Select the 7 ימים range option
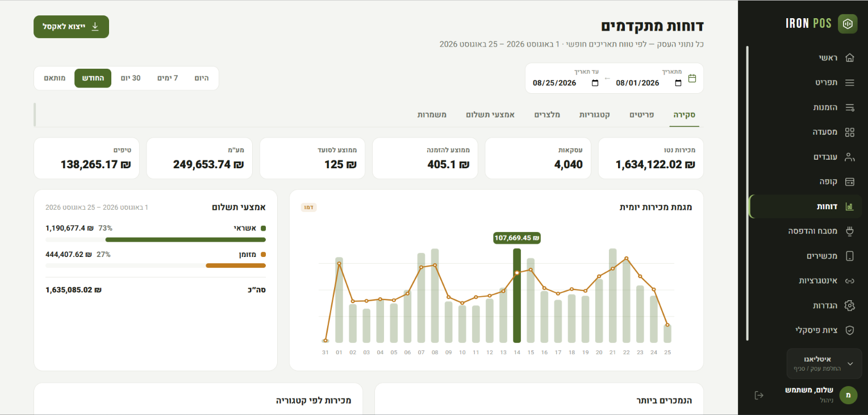The image size is (868, 415). click(168, 78)
